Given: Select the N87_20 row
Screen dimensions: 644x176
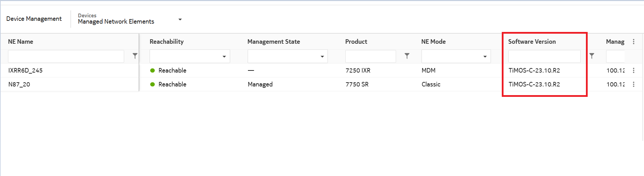Looking at the screenshot, I should tap(19, 84).
